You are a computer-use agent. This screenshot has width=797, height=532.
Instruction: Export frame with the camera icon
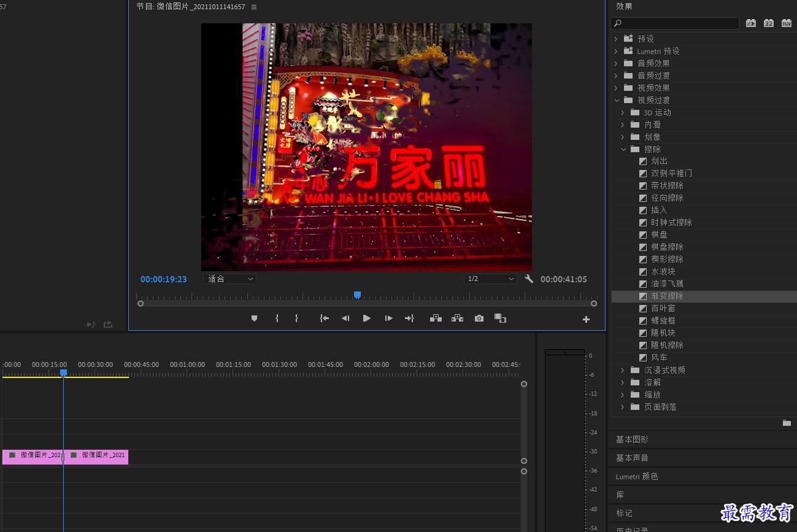(479, 318)
